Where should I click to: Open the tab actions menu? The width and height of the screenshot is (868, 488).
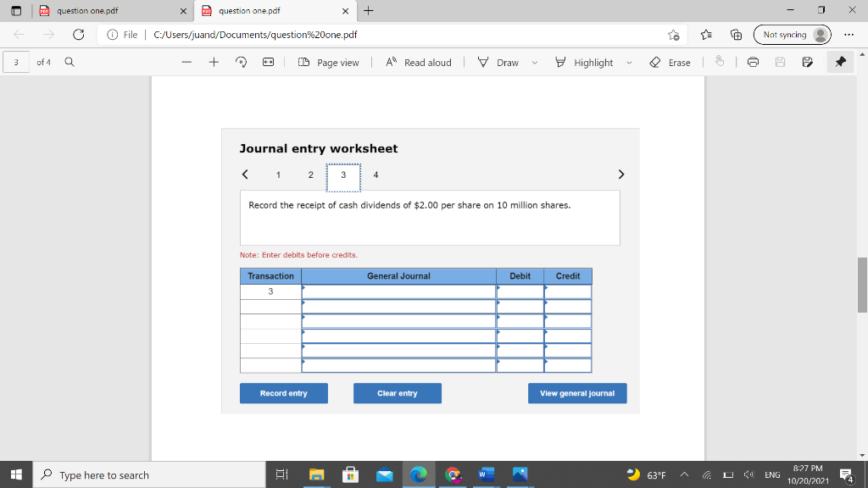point(16,10)
